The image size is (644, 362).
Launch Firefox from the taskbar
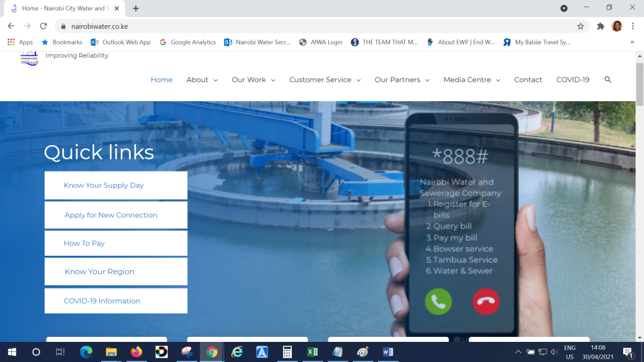click(x=136, y=352)
